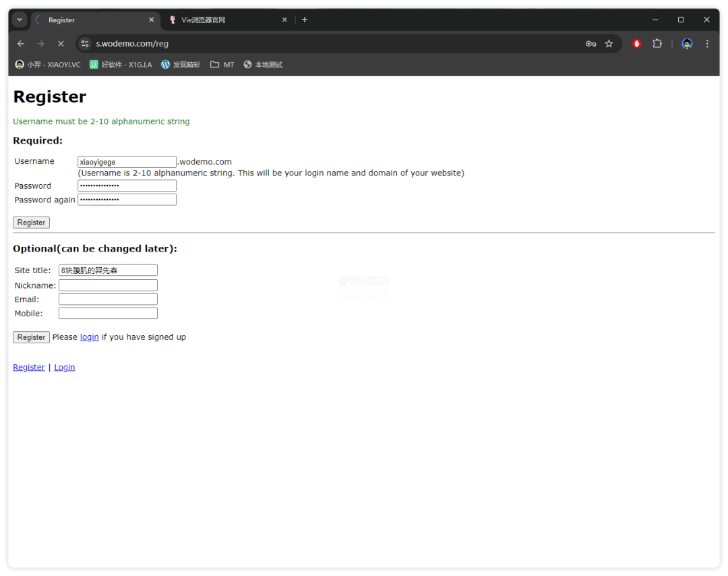Click the Site title input field

click(x=108, y=270)
